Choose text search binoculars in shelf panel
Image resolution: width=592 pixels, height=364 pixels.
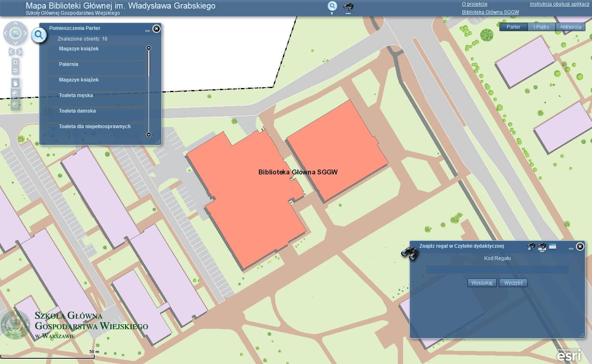click(x=542, y=246)
